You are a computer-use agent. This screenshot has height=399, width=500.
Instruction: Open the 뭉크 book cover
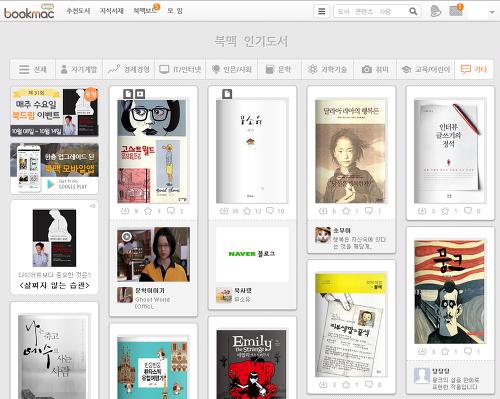tap(450, 292)
